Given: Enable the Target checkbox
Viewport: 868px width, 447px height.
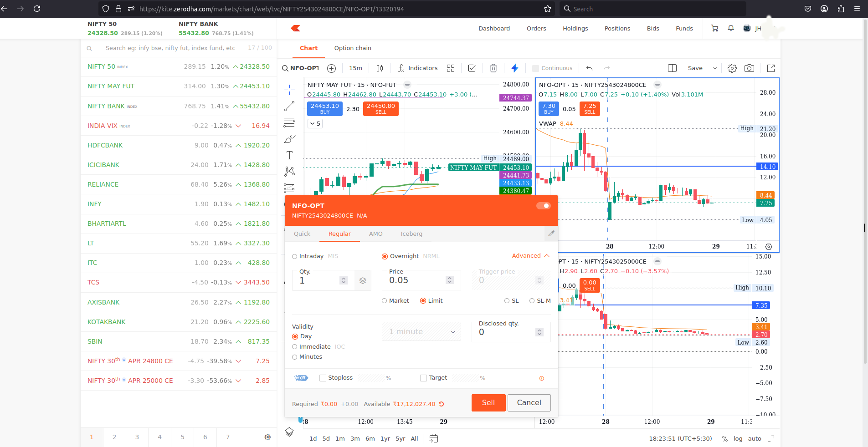Looking at the screenshot, I should pyautogui.click(x=423, y=378).
